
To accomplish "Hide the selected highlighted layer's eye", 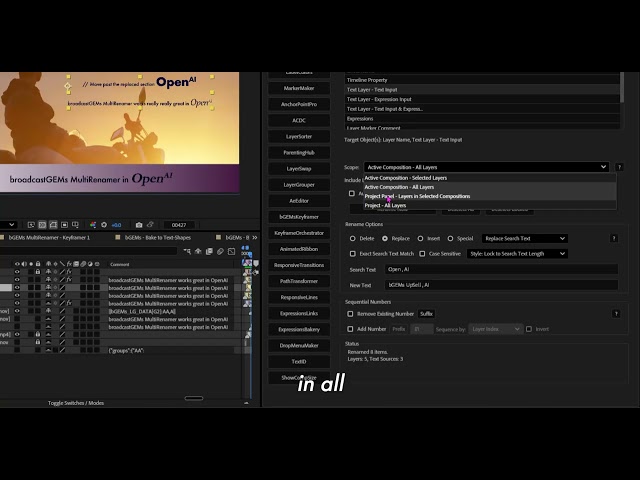I will point(17,288).
